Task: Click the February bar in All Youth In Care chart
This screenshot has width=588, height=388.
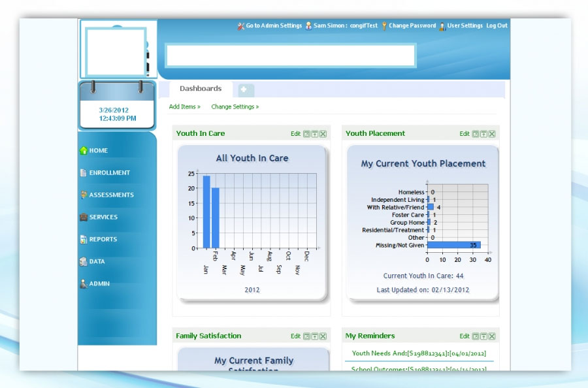Action: point(215,218)
